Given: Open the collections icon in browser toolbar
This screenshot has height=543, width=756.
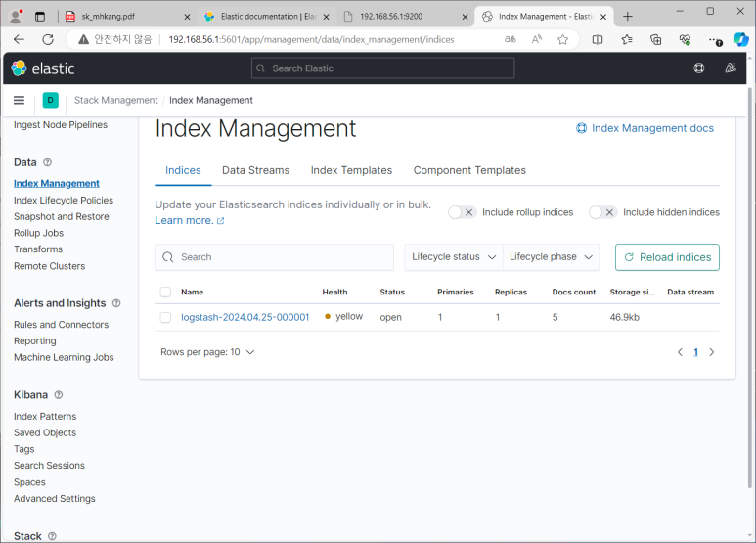Looking at the screenshot, I should coord(655,39).
